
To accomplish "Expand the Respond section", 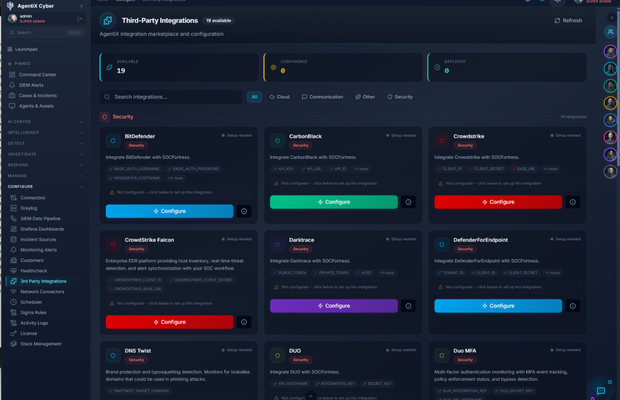I will coord(44,165).
